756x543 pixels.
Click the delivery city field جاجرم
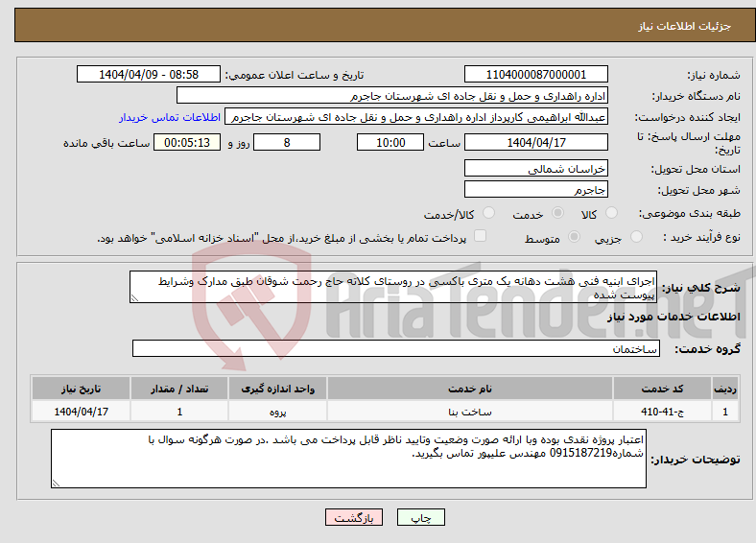(x=535, y=189)
